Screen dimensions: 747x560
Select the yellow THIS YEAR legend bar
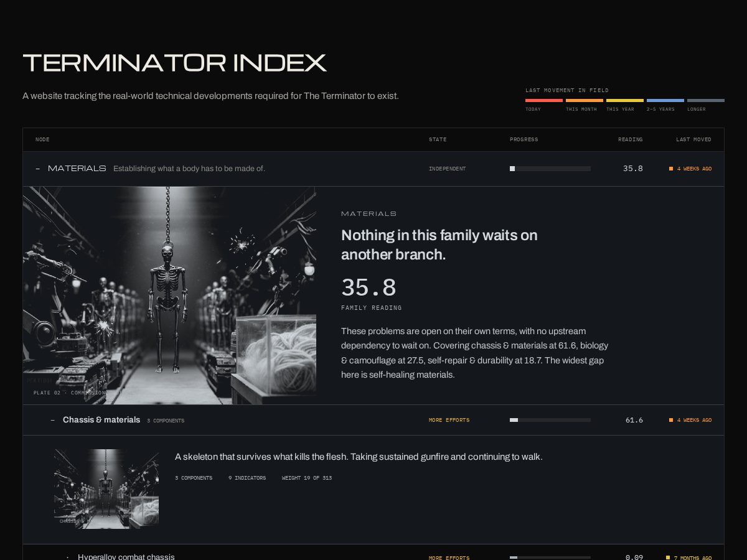point(625,100)
